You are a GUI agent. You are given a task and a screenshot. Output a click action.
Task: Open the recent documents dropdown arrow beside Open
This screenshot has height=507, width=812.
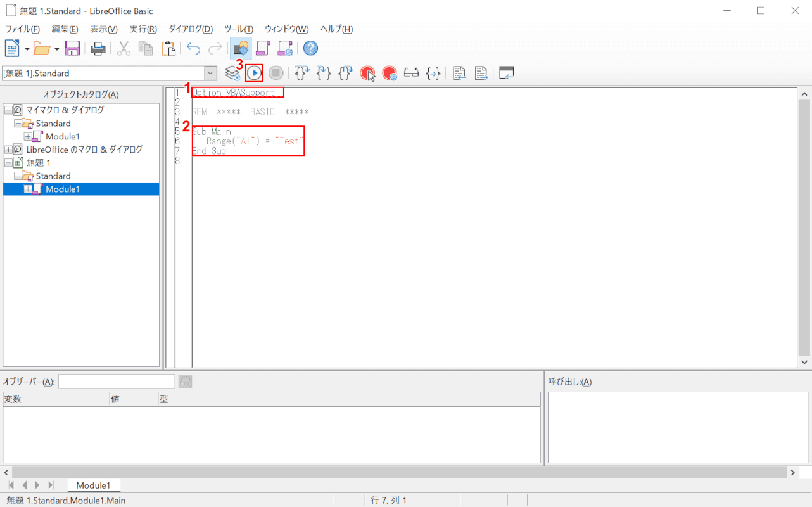click(x=57, y=48)
